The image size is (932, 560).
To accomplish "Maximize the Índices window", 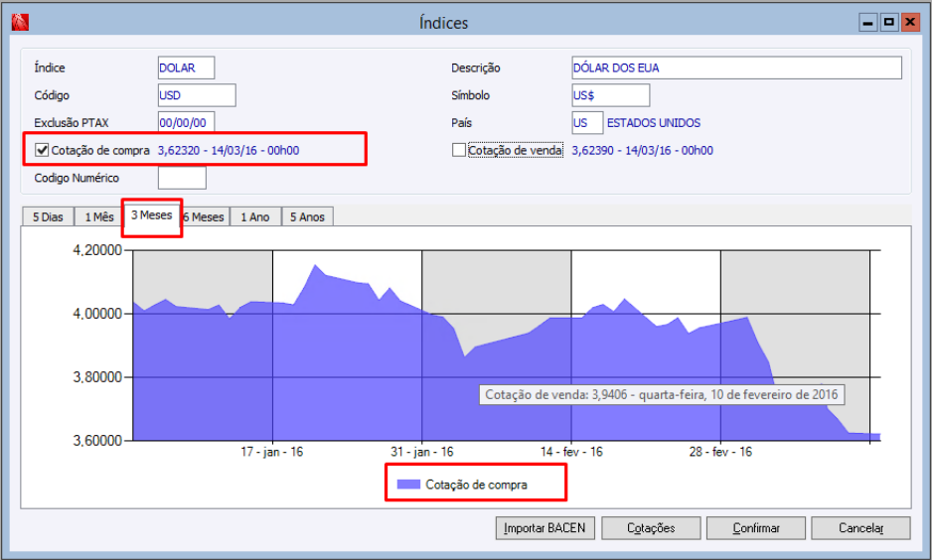I will [x=888, y=23].
